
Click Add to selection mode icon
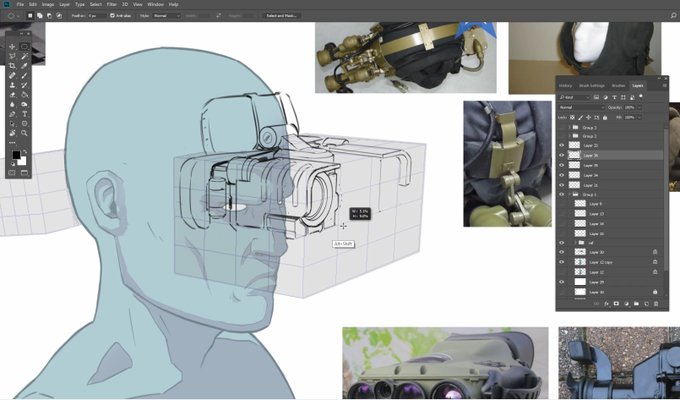point(39,16)
